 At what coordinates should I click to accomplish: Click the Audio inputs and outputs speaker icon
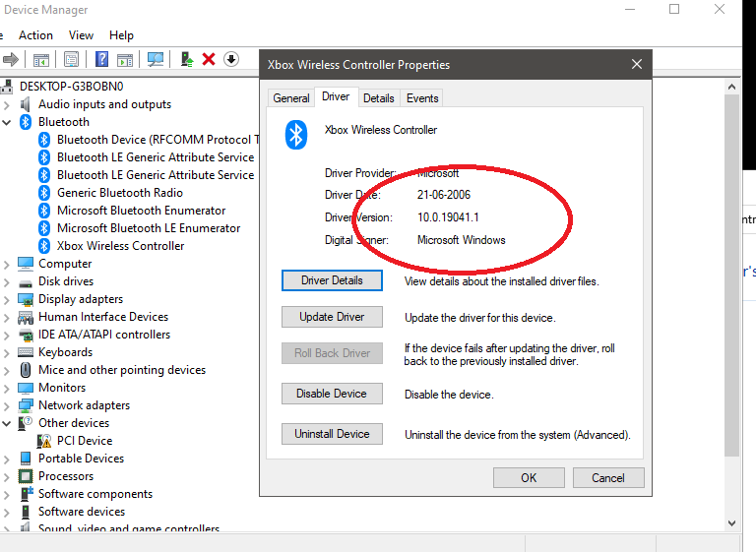[x=26, y=104]
